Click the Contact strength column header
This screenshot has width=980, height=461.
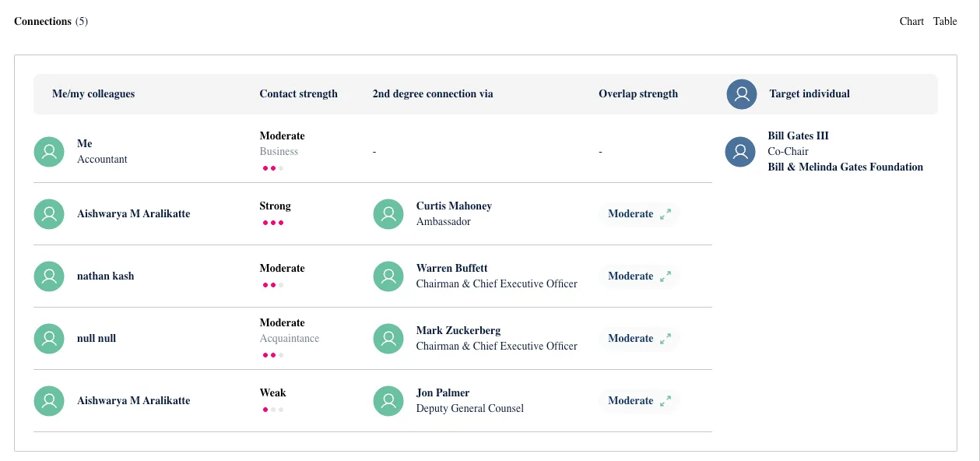(299, 94)
